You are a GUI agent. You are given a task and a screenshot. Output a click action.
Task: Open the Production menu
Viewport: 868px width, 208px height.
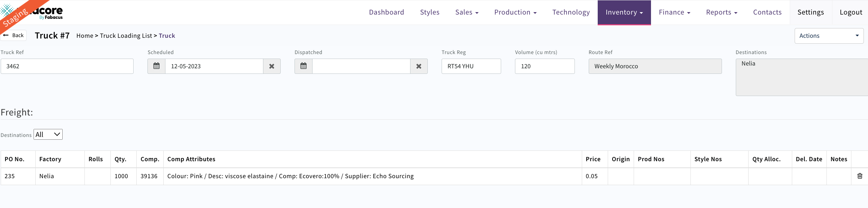click(515, 12)
